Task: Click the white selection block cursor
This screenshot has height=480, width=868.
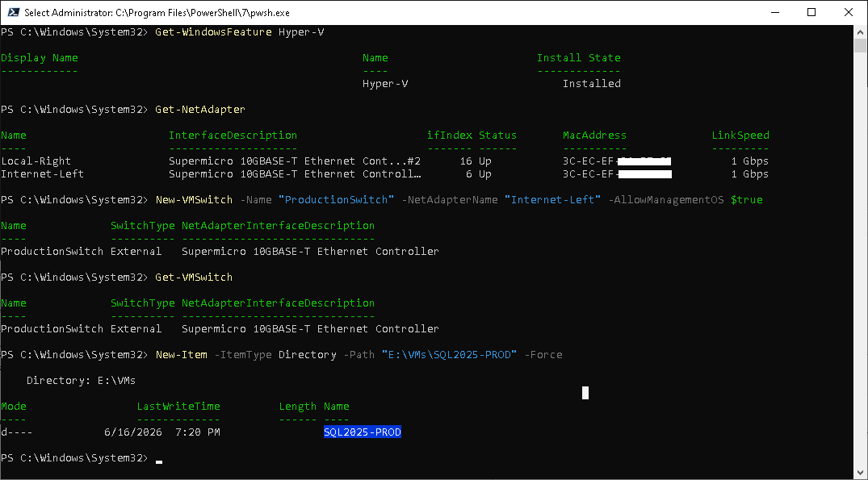Action: click(585, 393)
